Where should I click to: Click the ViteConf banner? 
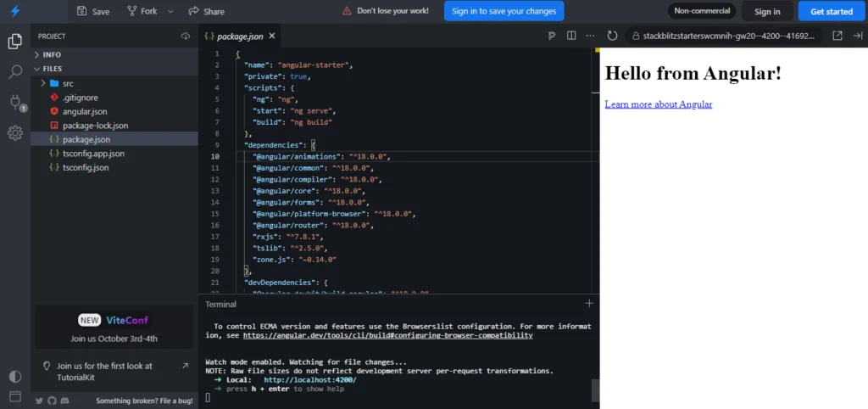coord(114,327)
